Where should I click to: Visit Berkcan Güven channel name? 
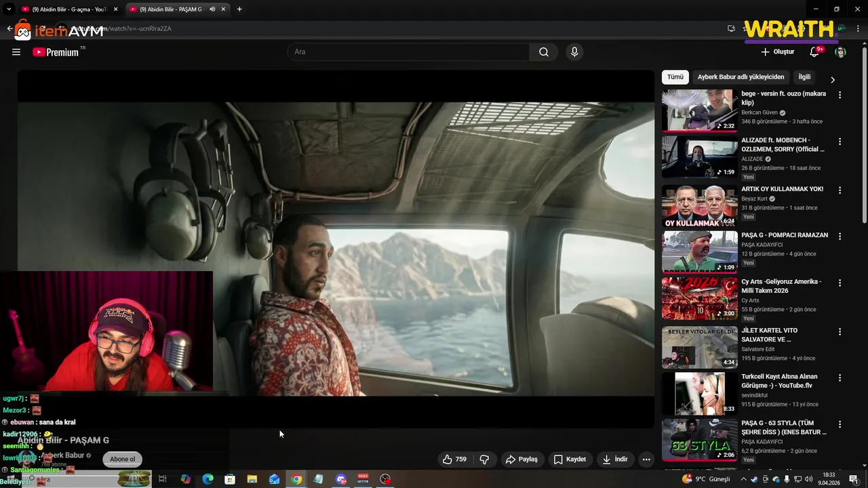coord(759,113)
